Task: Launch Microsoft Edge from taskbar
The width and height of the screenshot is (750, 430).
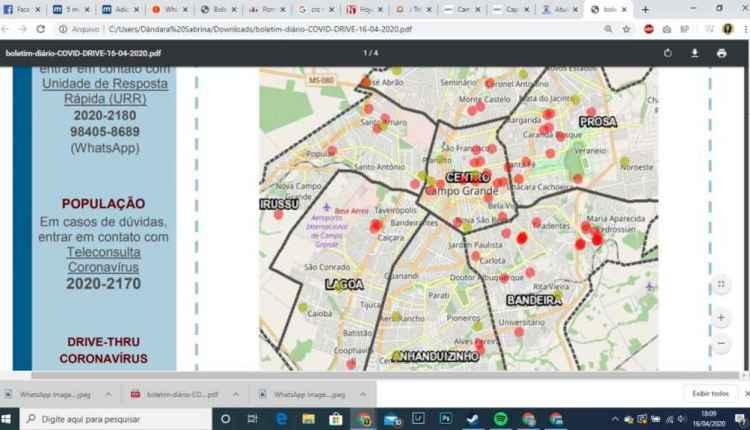Action: pos(281,419)
